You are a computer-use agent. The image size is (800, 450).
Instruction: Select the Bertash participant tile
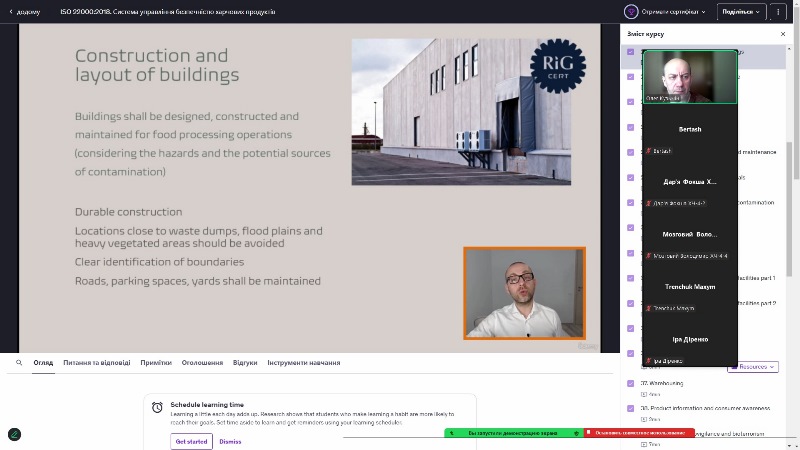tap(690, 130)
